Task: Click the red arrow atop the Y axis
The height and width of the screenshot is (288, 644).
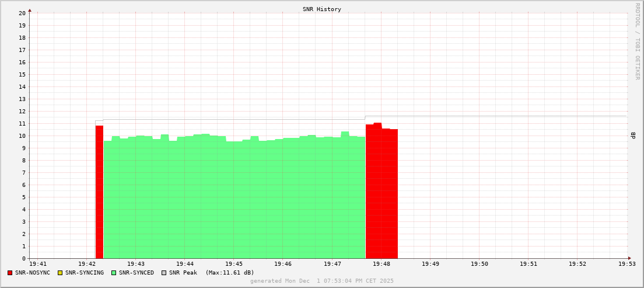Action: [30, 10]
